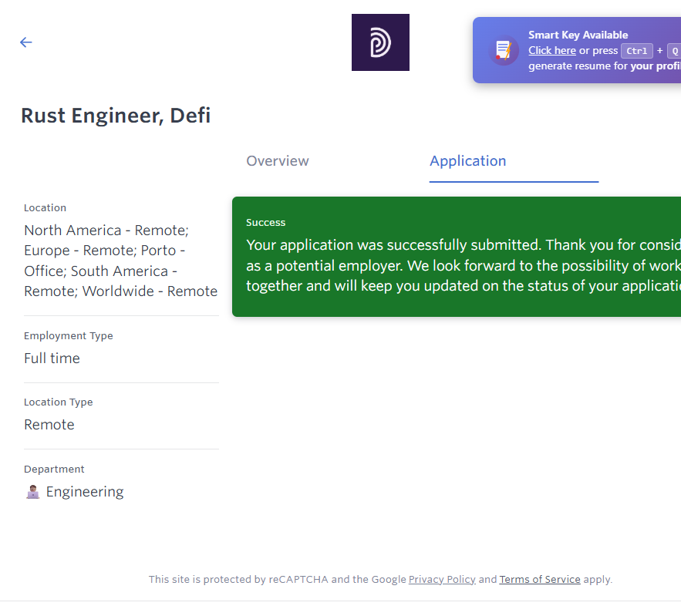Click the Smart Key resume document icon
681x616 pixels.
tap(504, 51)
